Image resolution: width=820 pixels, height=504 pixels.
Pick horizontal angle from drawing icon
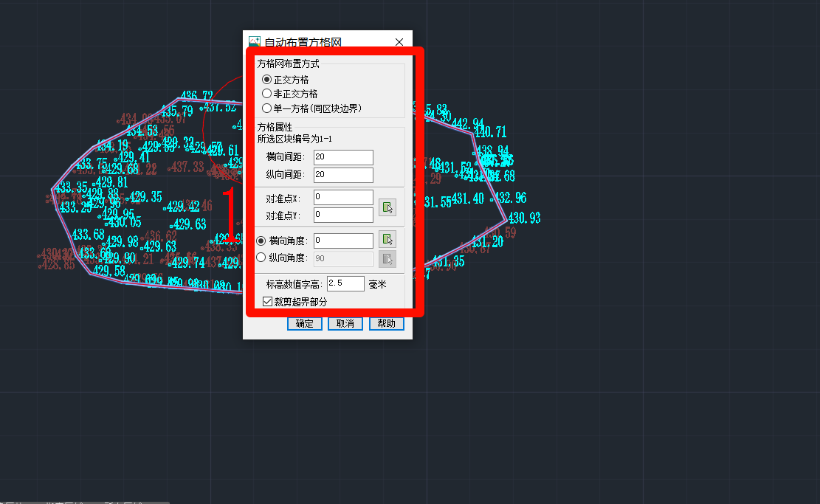(x=387, y=239)
